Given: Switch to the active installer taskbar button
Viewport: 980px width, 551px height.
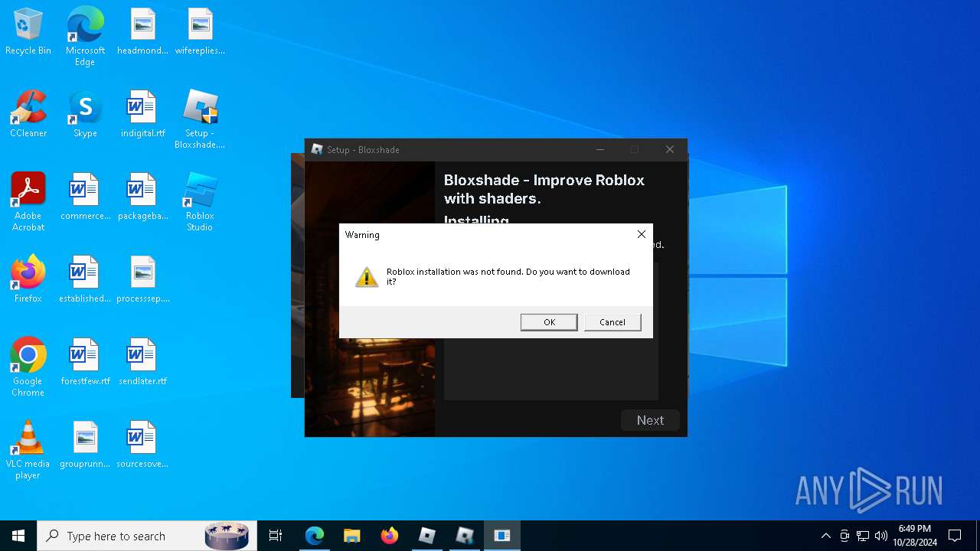Looking at the screenshot, I should [502, 536].
